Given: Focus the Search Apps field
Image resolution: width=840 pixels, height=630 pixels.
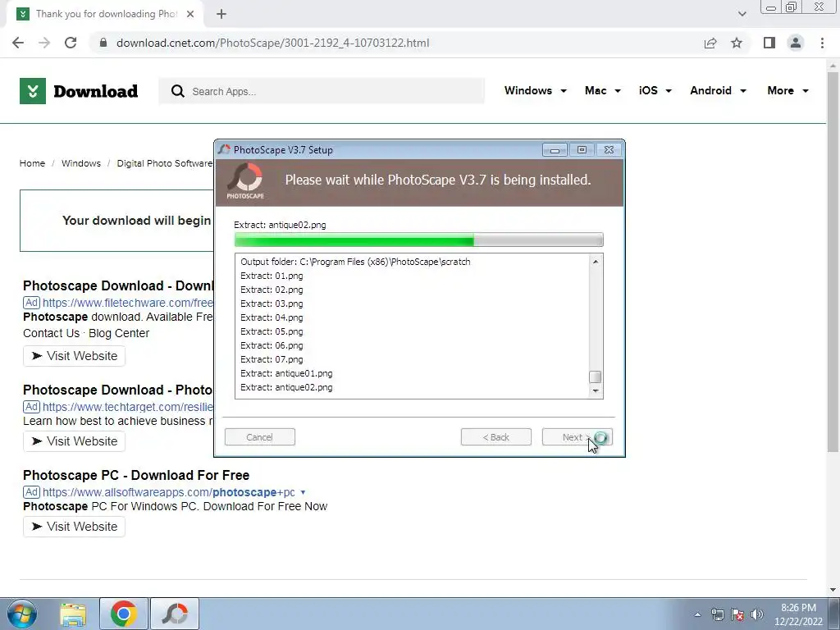Looking at the screenshot, I should (322, 91).
